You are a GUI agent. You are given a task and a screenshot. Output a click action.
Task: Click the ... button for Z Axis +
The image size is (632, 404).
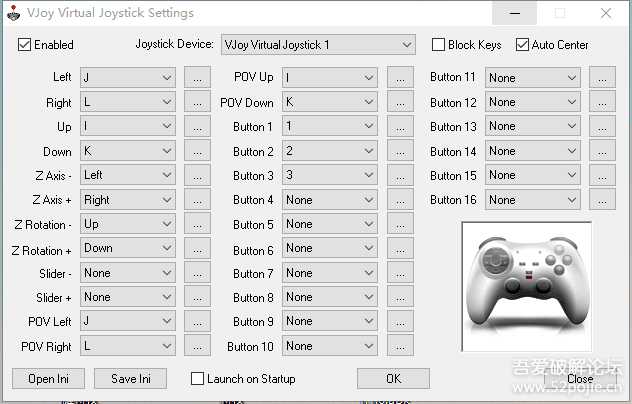coord(198,200)
